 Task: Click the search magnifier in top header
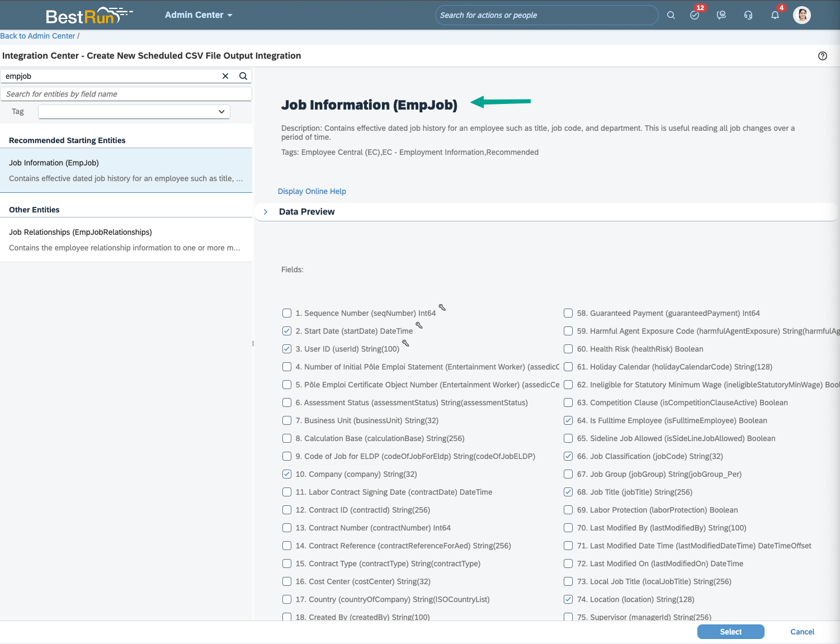coord(671,15)
